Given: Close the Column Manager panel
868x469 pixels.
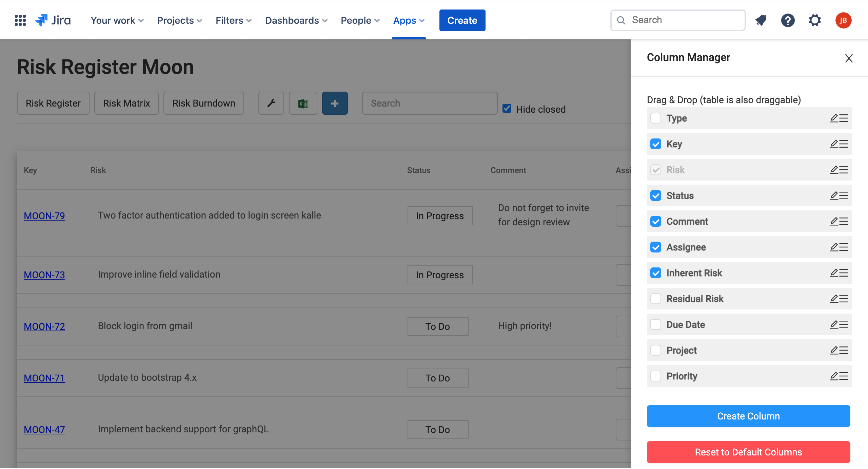Looking at the screenshot, I should (849, 58).
